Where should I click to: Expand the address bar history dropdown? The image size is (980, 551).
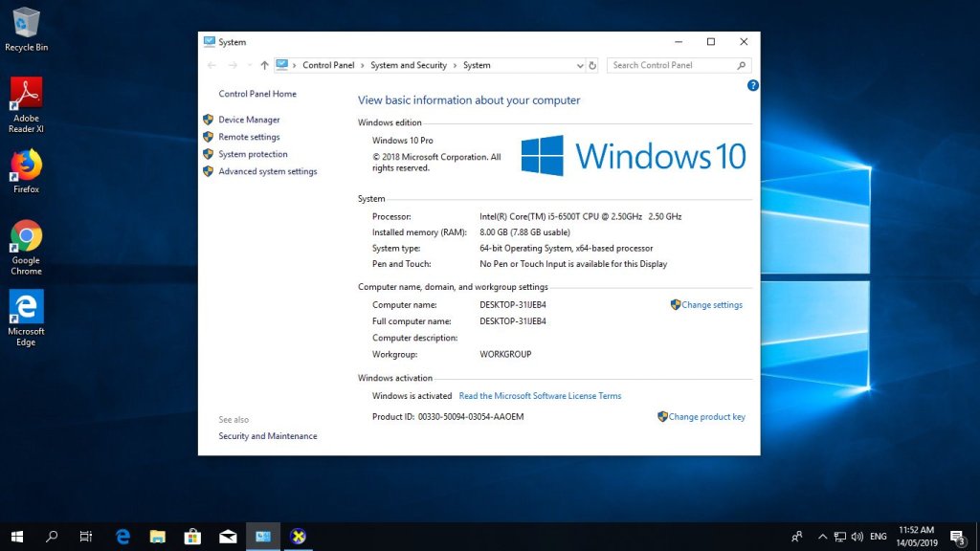pos(579,65)
